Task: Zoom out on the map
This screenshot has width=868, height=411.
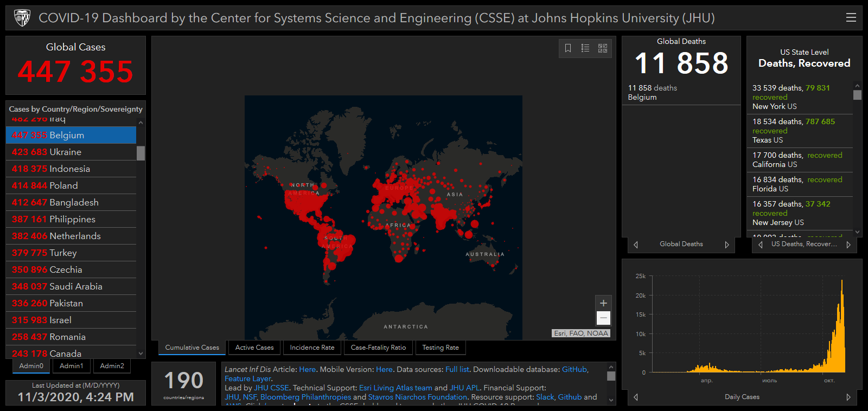Action: [603, 318]
